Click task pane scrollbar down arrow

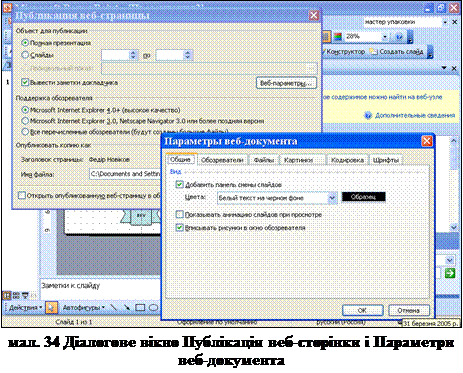[x=454, y=228]
